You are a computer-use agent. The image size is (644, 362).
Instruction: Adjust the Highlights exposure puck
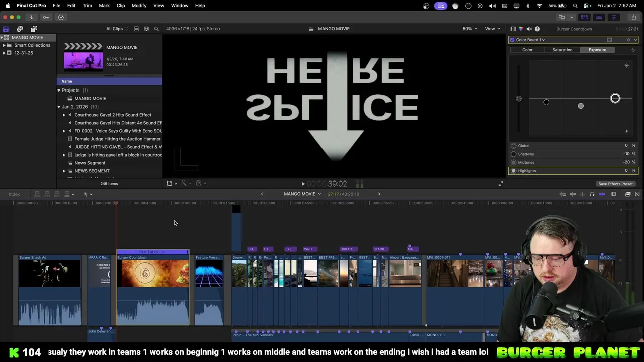[x=615, y=98]
